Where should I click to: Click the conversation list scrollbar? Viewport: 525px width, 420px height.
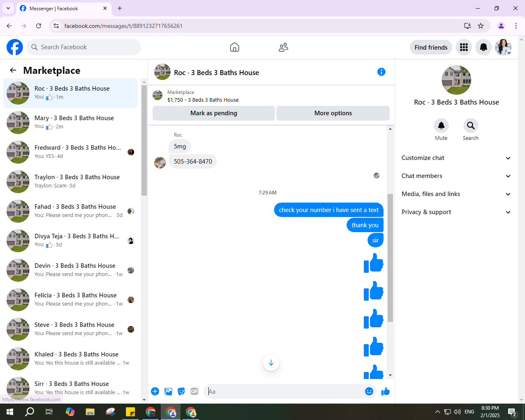pyautogui.click(x=144, y=139)
